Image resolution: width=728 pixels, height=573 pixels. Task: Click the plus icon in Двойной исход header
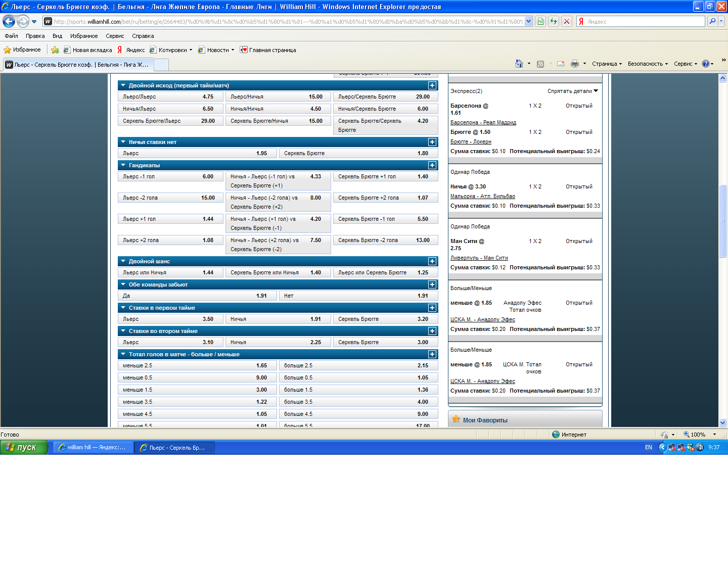pyautogui.click(x=432, y=85)
